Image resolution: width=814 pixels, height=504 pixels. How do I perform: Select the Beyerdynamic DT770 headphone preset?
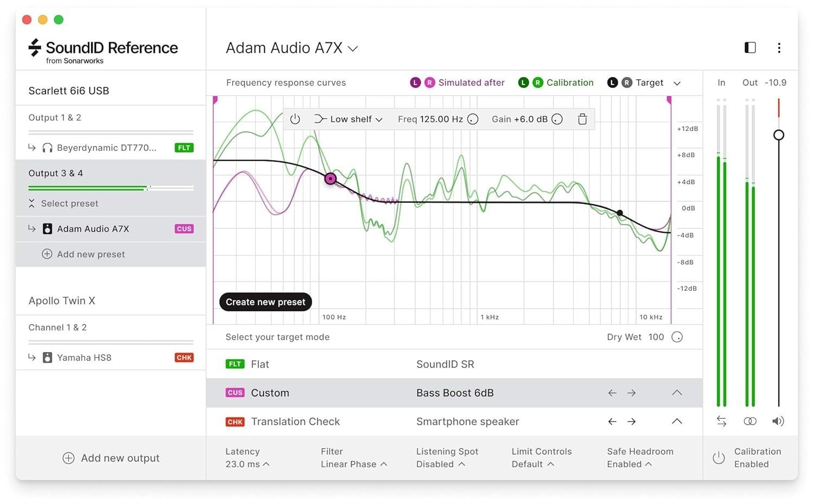(x=111, y=148)
